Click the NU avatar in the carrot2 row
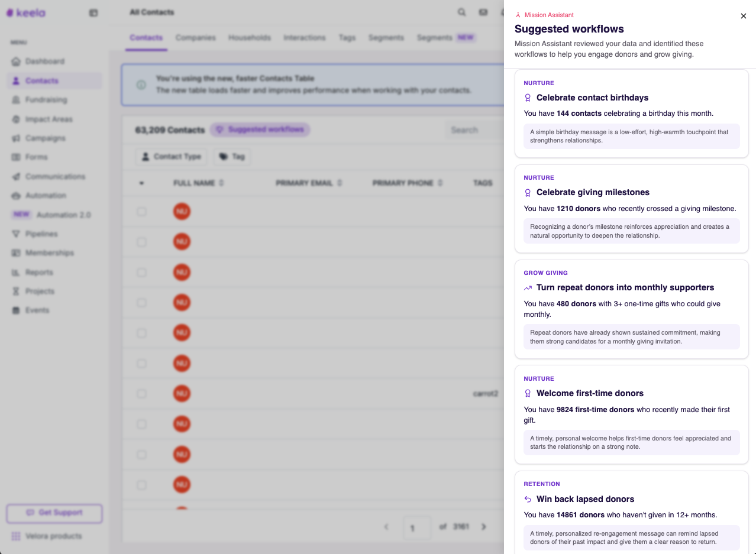Image resolution: width=756 pixels, height=554 pixels. [x=182, y=394]
